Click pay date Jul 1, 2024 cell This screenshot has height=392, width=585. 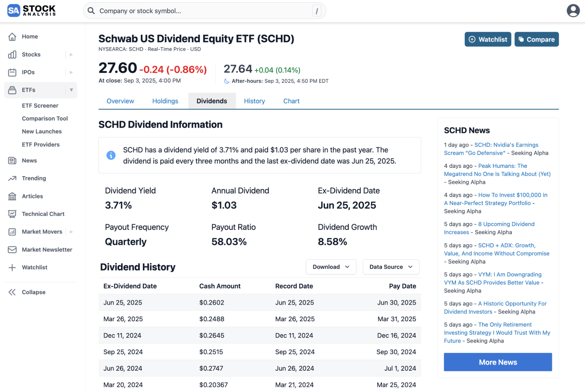[x=400, y=368]
